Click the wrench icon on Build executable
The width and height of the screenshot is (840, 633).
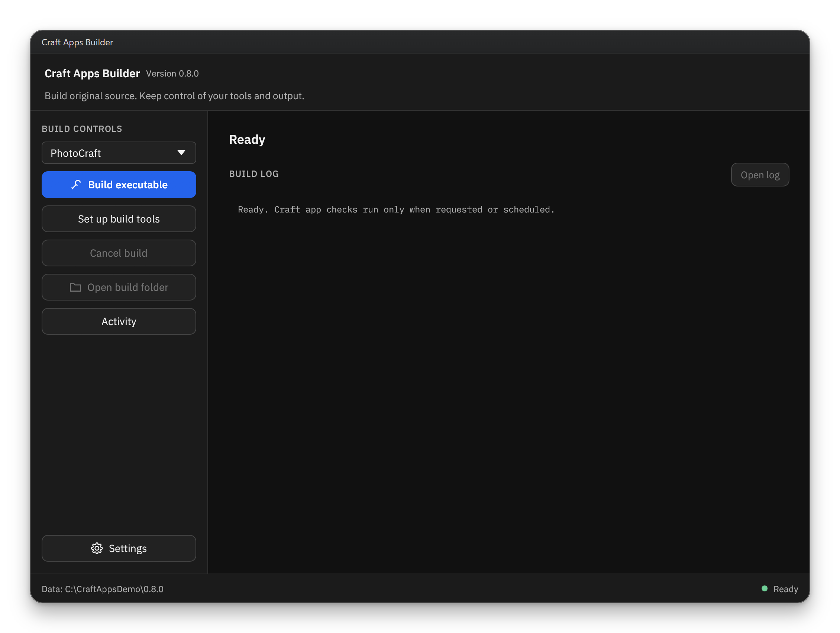coord(76,185)
